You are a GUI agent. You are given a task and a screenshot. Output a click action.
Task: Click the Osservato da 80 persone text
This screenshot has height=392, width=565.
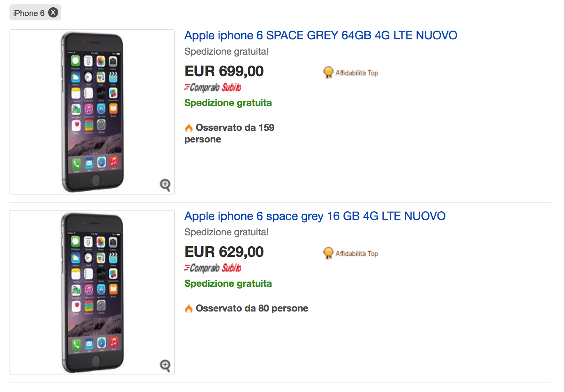pyautogui.click(x=252, y=309)
